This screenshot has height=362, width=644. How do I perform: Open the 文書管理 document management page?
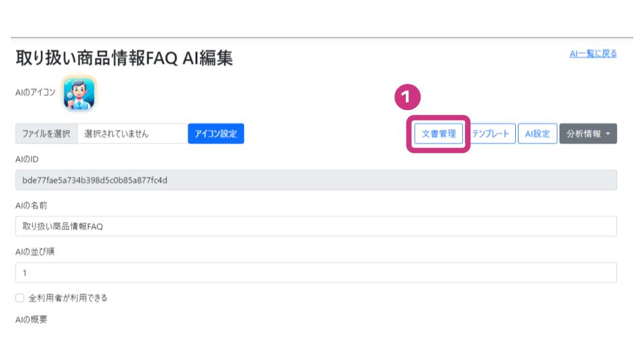[438, 134]
